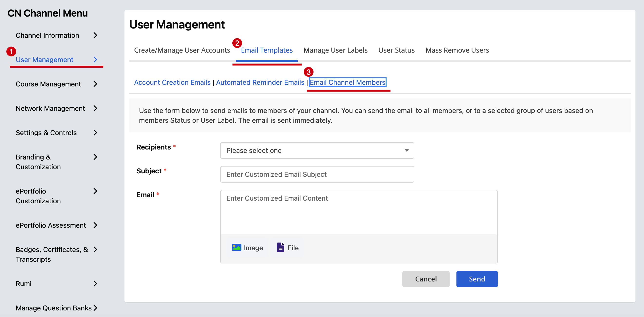
Task: Go to Mass Remove Users tab
Action: coord(457,50)
